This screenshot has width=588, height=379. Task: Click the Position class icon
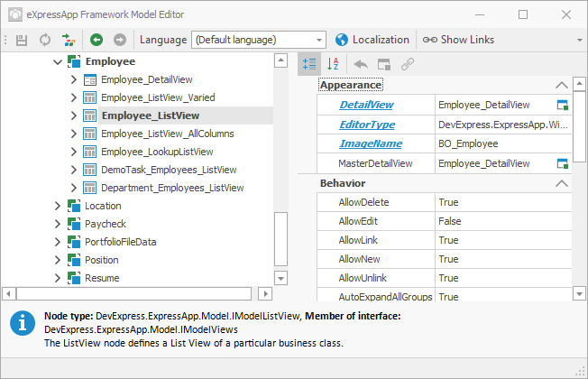click(74, 260)
